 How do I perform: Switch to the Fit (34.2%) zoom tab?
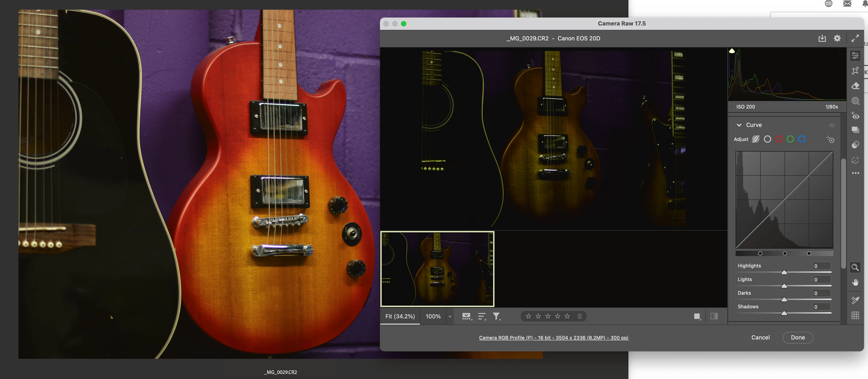point(400,316)
